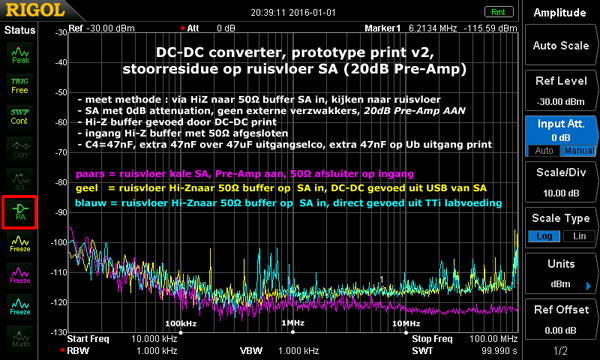
Task: Click the dimmed Math trace icon
Action: pos(20,338)
